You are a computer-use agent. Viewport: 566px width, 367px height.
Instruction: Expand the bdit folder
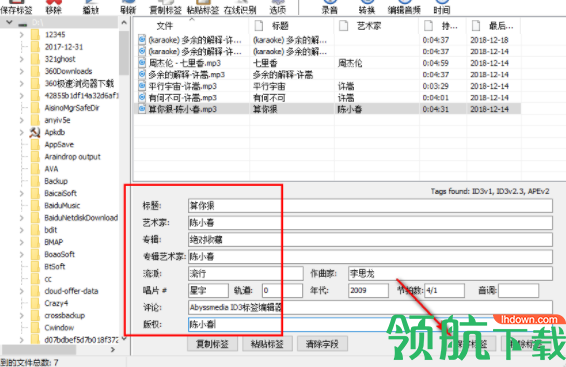pyautogui.click(x=22, y=230)
